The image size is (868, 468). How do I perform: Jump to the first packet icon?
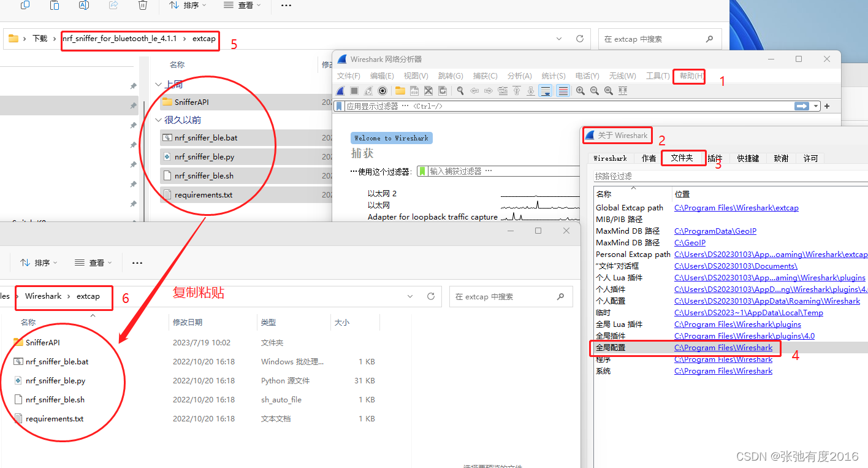pos(517,91)
